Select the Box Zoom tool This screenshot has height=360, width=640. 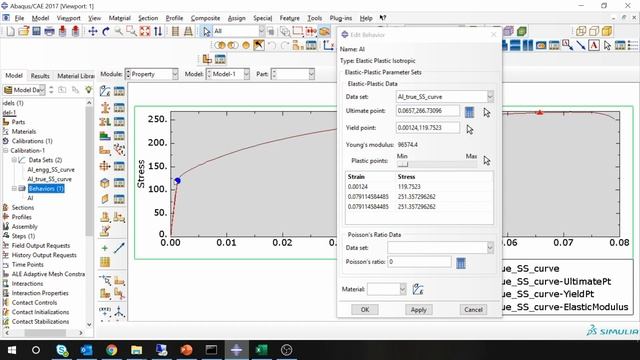pos(131,31)
